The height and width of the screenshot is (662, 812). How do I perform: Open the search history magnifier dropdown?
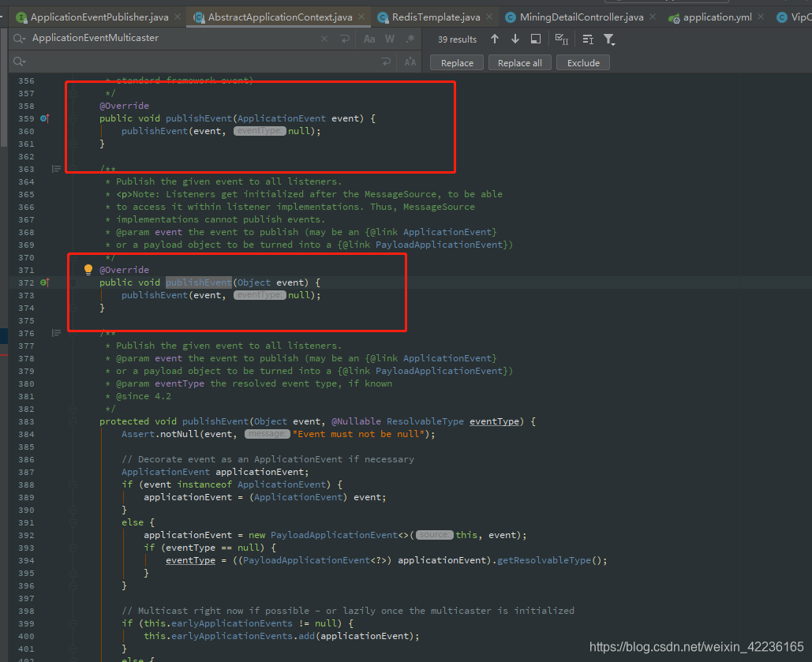click(x=19, y=39)
